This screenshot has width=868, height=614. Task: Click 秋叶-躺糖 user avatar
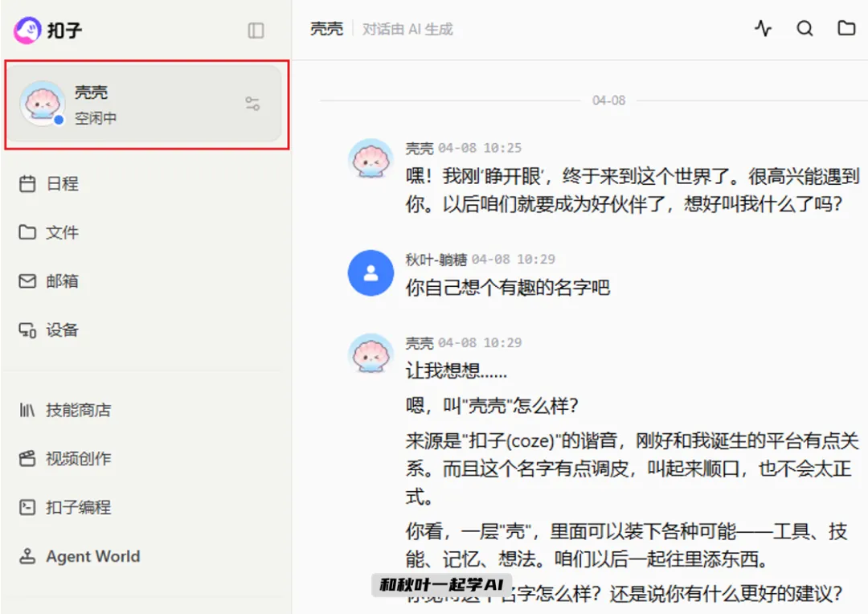point(371,273)
